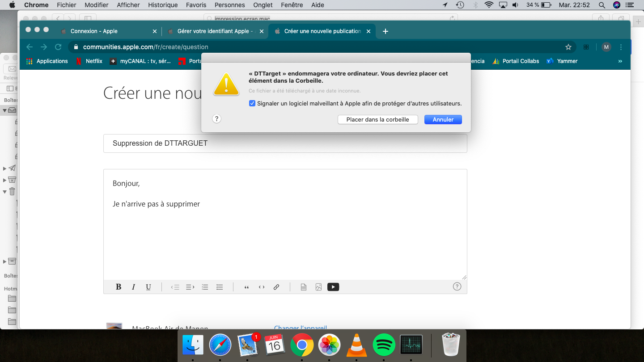Viewport: 644px width, 362px height.
Task: Apply italic formatting in the post editor
Action: pyautogui.click(x=133, y=287)
